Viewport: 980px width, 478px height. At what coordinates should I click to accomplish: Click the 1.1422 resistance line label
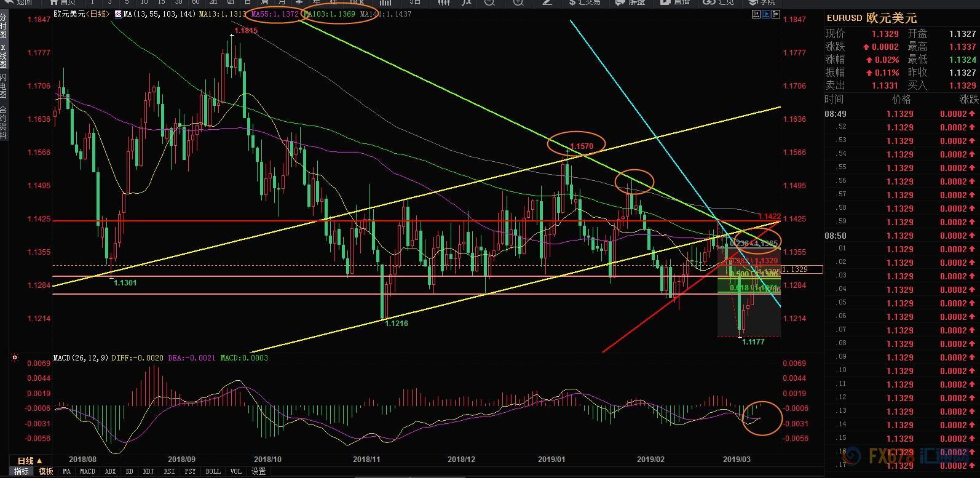pos(769,216)
